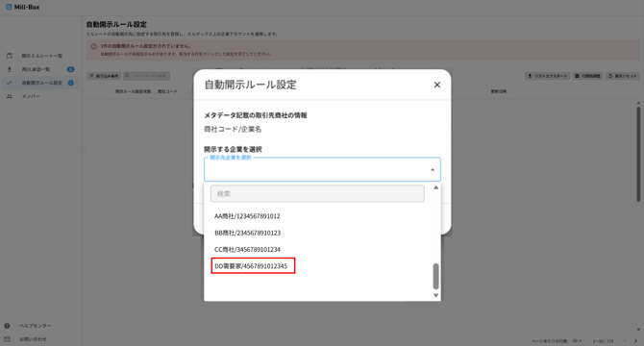Open rows-per-page 50 dropdown
Screen dimensions: 644x346
(577, 341)
